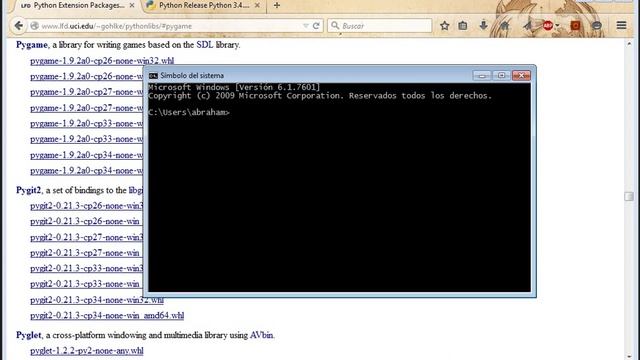The width and height of the screenshot is (640, 360).
Task: Click the page scrollbar up arrow
Action: coord(629,44)
